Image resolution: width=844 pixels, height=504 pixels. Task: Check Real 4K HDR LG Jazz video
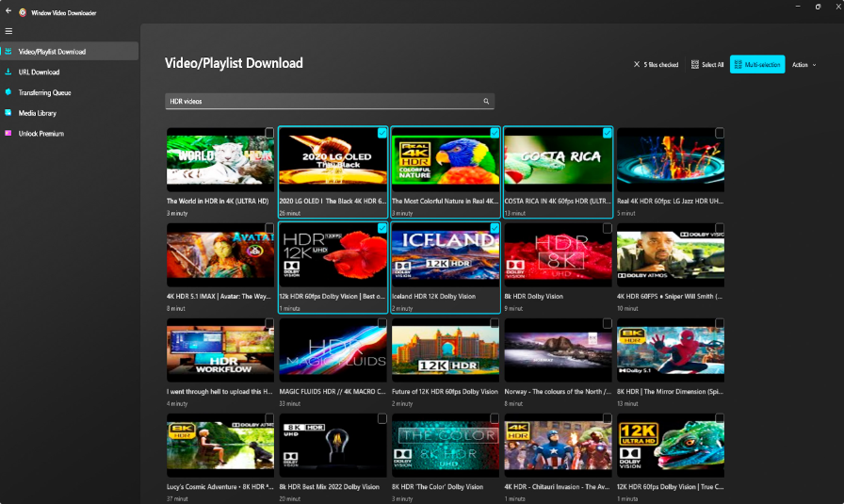719,133
